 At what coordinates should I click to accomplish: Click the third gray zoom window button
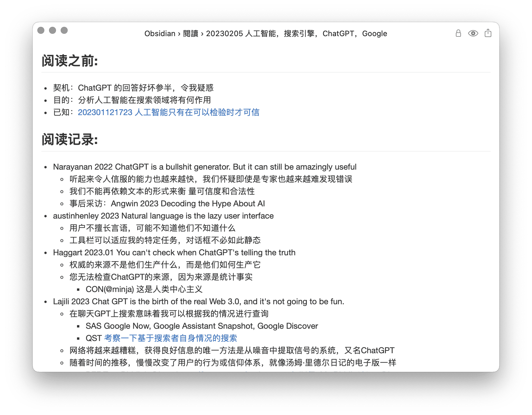[x=64, y=30]
